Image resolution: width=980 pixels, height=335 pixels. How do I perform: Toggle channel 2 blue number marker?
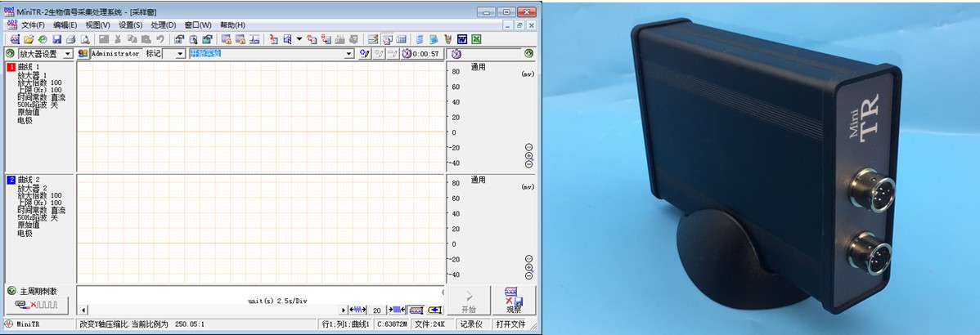11,179
